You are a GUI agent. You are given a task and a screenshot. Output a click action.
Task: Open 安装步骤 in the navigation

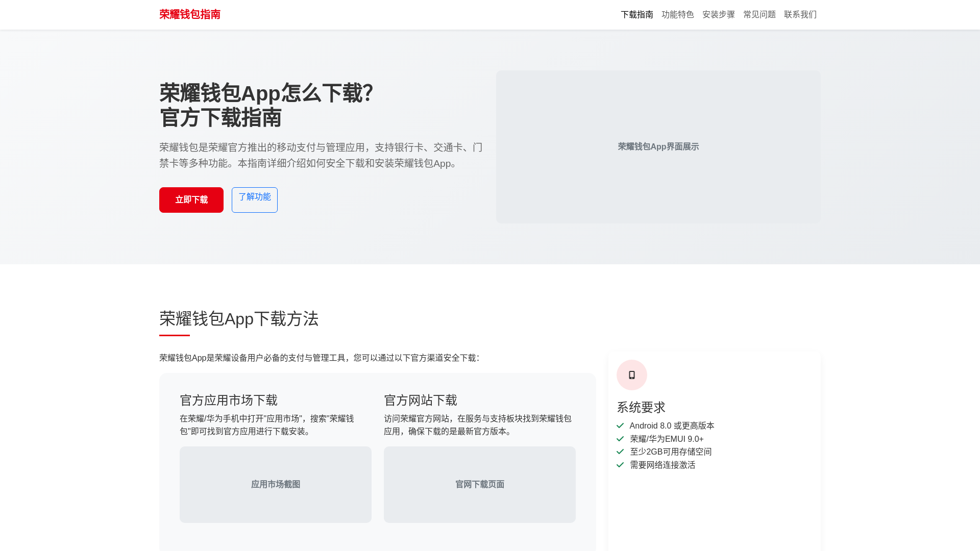point(718,15)
